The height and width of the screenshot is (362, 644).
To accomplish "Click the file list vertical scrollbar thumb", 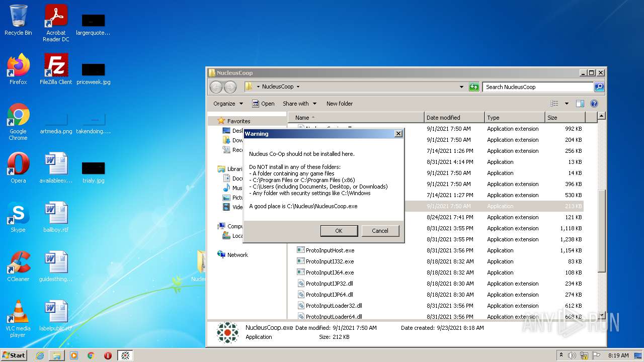I will [601, 231].
